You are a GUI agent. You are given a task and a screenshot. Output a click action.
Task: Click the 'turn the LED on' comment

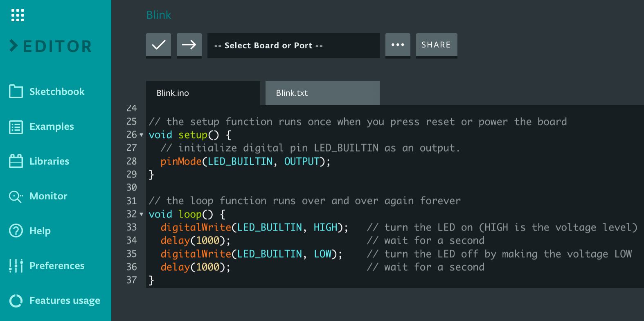pyautogui.click(x=502, y=227)
